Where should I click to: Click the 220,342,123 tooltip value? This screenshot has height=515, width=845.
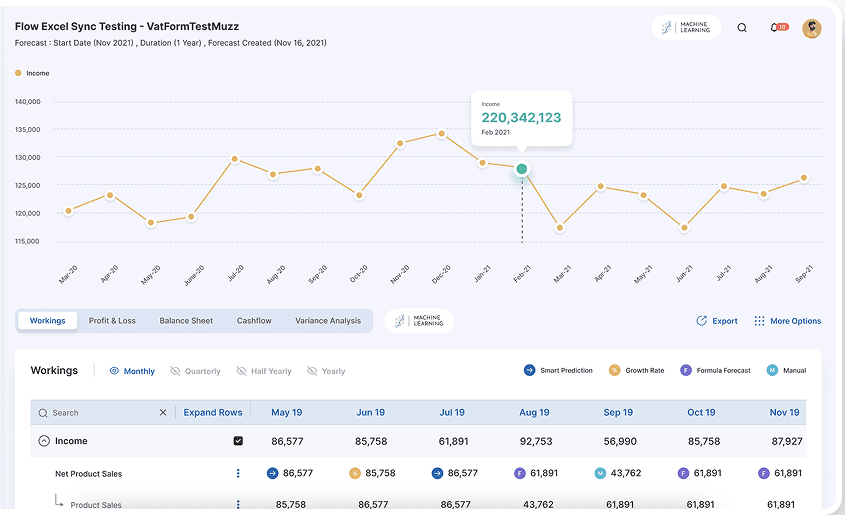pyautogui.click(x=521, y=117)
